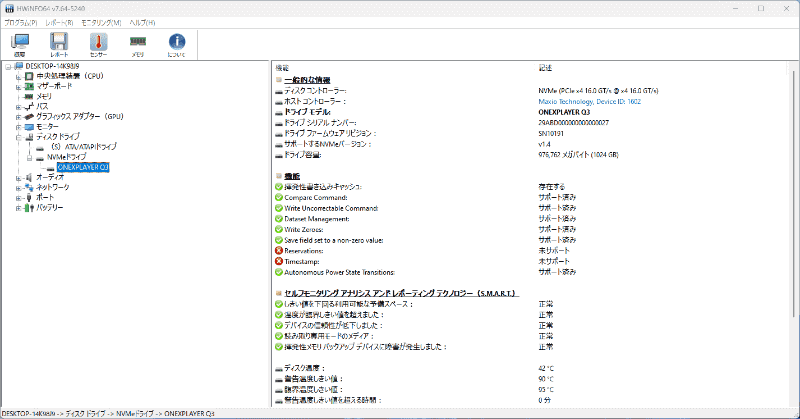Click the 一般的な情報 section heading

tap(307, 80)
